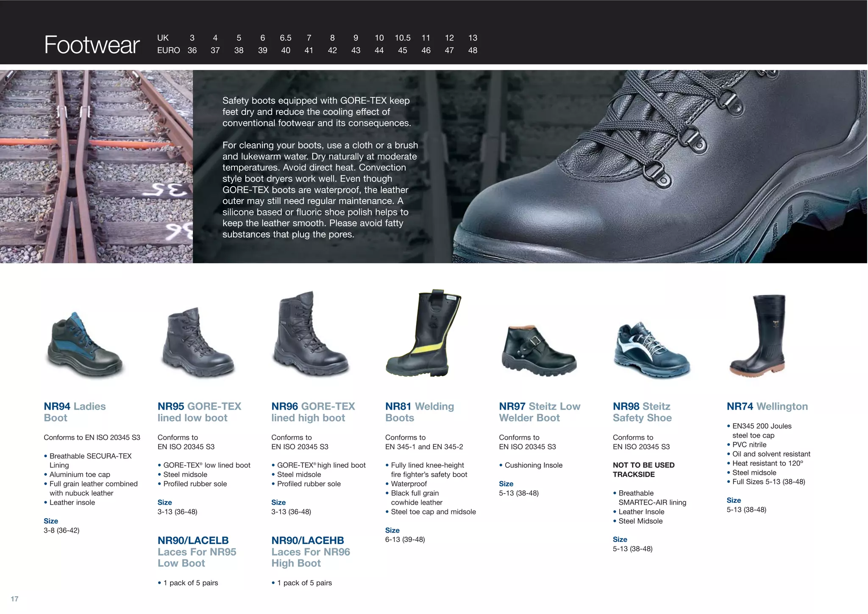Screen dimensions: 868x614
Task: Click the large black boot banner image
Action: pyautogui.click(x=661, y=167)
